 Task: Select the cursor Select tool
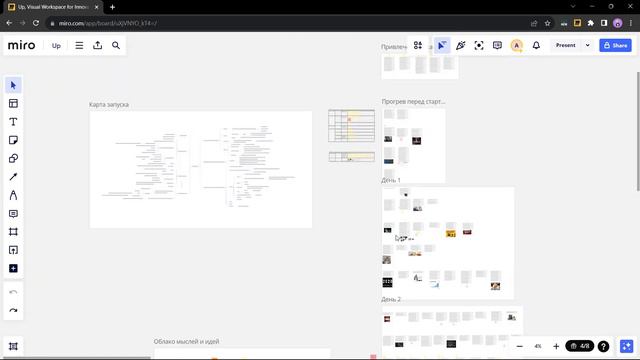[x=13, y=85]
